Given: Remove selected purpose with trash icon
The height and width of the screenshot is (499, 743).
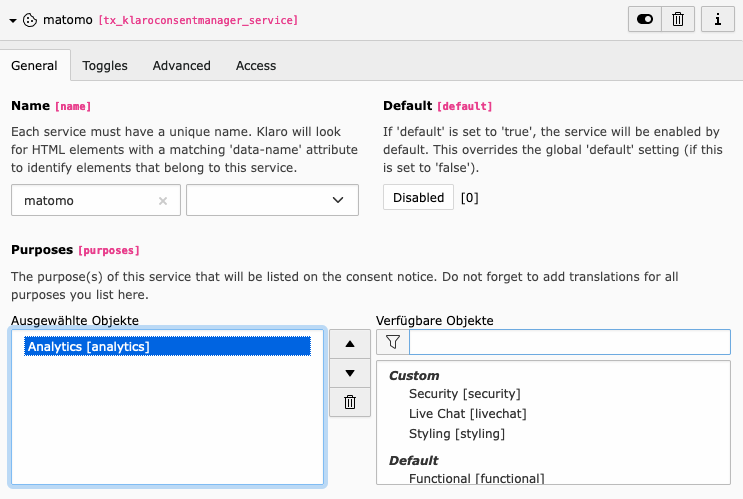Looking at the screenshot, I should (350, 402).
